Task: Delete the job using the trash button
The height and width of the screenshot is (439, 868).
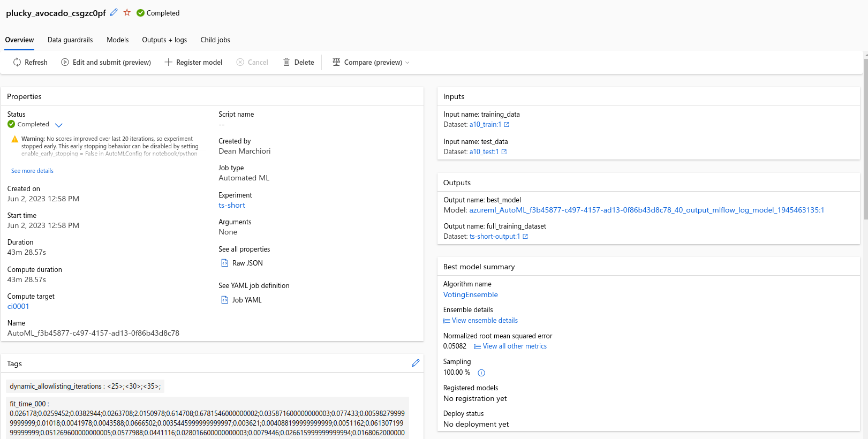Action: 298,62
